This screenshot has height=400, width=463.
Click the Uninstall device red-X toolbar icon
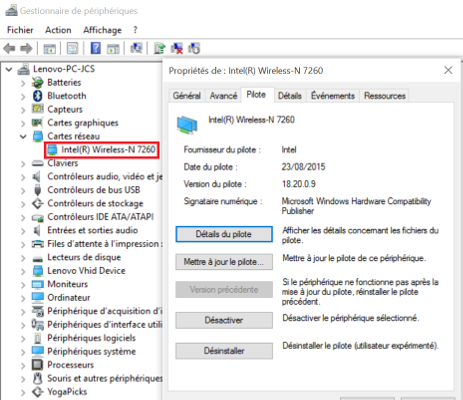click(177, 48)
